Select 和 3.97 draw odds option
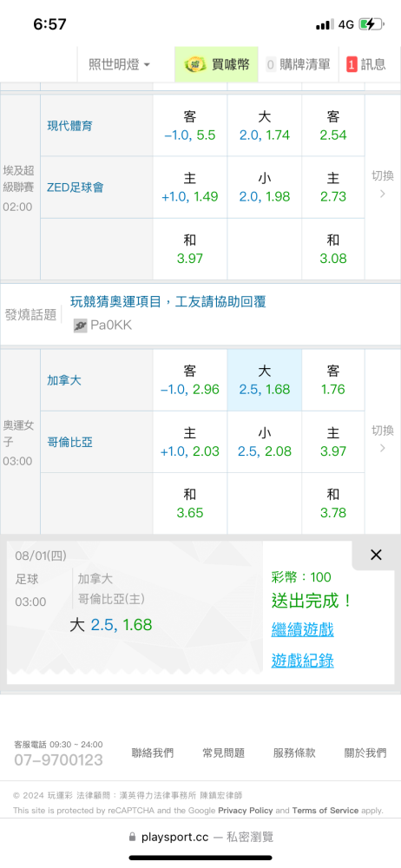The height and width of the screenshot is (868, 401). coord(190,249)
